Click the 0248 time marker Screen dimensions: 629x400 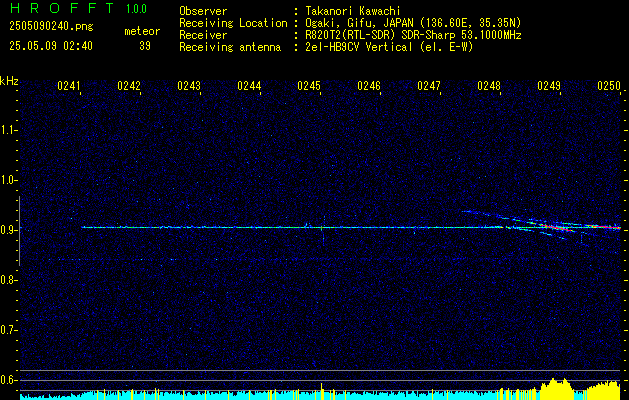coord(489,85)
